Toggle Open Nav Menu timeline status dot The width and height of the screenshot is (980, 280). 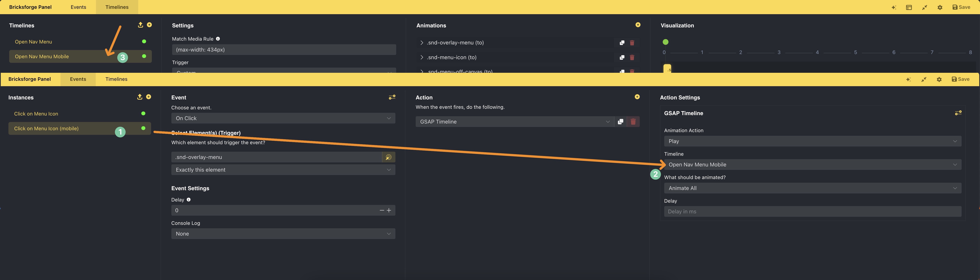tap(144, 42)
